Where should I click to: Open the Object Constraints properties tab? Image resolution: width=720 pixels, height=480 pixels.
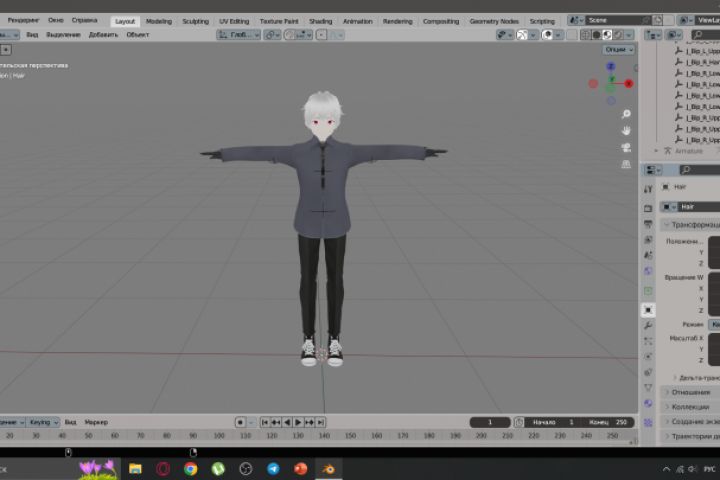pos(648,373)
